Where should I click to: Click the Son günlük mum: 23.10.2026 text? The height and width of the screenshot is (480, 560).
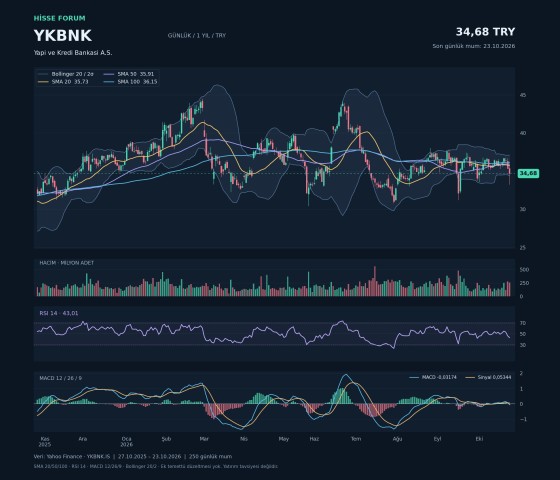coord(474,46)
